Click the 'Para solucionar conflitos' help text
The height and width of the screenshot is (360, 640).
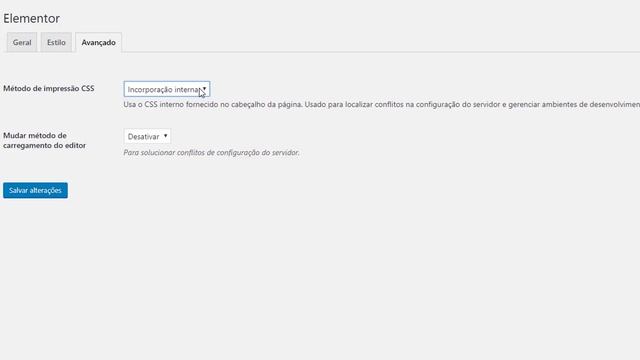pos(211,152)
